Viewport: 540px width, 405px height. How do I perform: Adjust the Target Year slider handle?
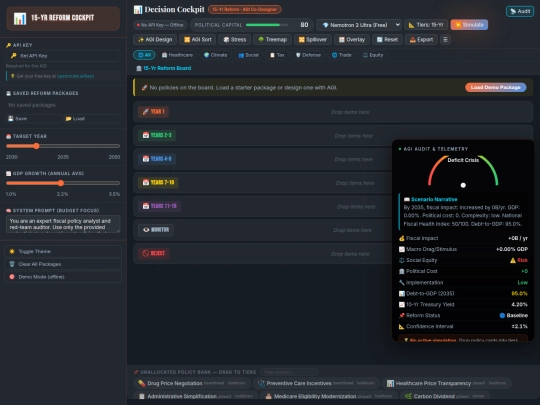(36, 146)
